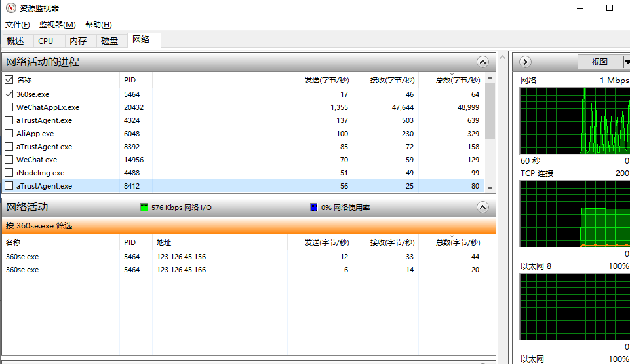Image resolution: width=630 pixels, height=364 pixels.
Task: Switch to the 概述 tab
Action: (x=15, y=41)
